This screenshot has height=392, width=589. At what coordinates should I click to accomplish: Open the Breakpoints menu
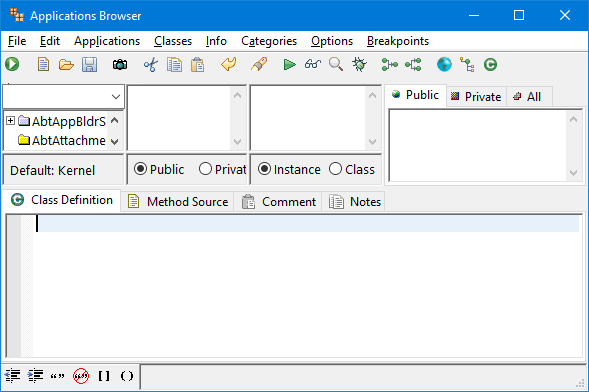tap(398, 41)
